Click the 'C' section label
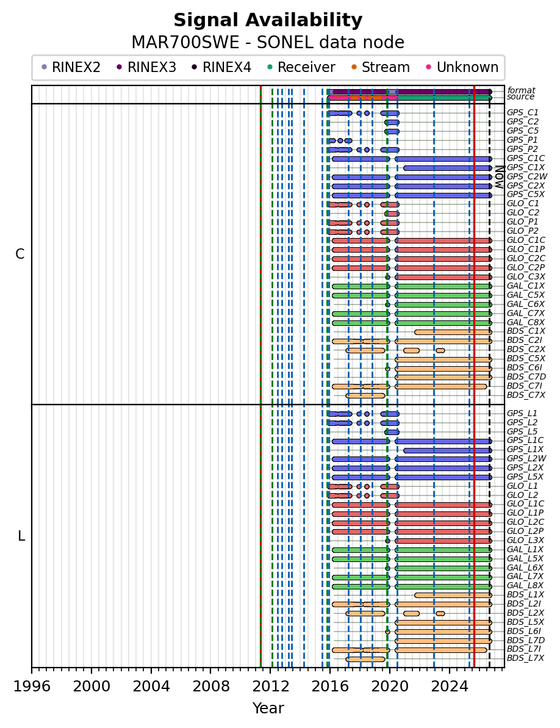 (20, 254)
